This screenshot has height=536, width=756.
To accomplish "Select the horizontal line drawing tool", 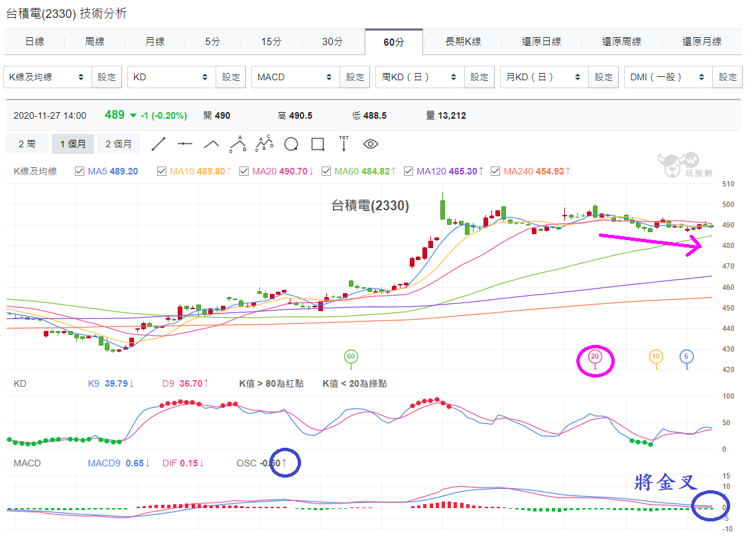I will [x=184, y=144].
